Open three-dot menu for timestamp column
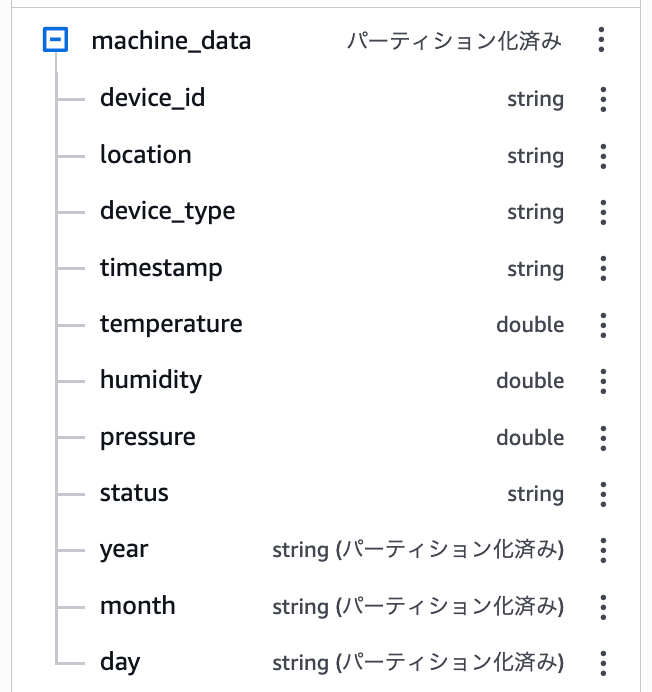652x692 pixels. coord(602,269)
